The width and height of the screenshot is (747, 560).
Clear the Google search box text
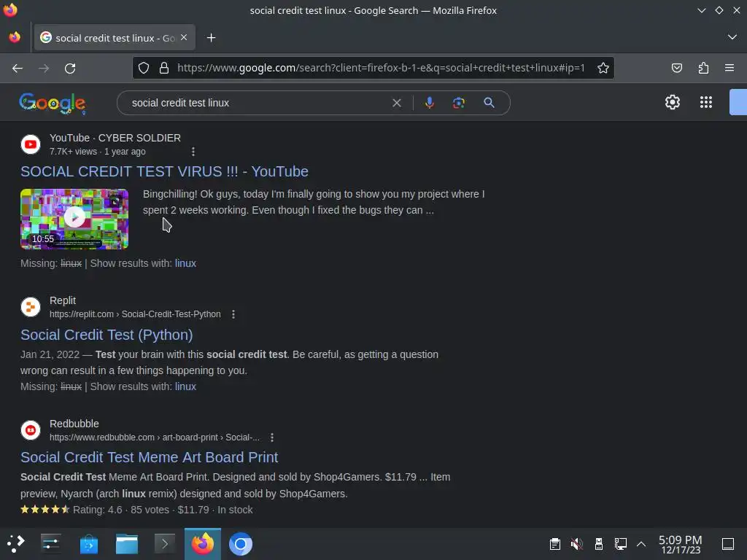click(x=396, y=103)
